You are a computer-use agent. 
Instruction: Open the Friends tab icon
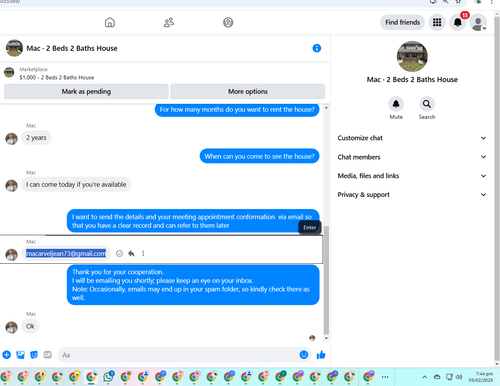[169, 22]
